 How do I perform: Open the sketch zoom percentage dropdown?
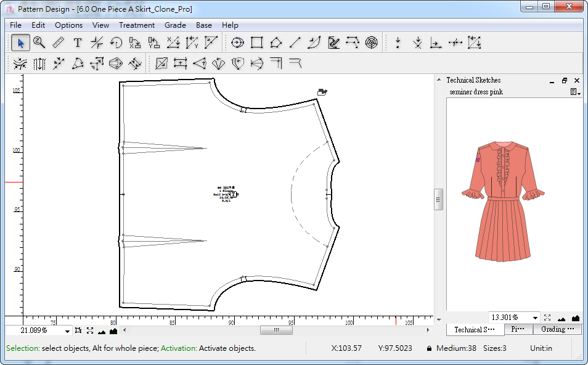tap(535, 318)
